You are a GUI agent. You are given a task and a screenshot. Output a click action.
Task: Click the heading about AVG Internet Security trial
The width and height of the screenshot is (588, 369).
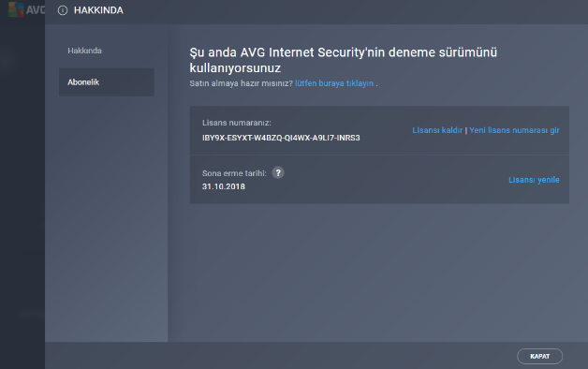pos(343,60)
